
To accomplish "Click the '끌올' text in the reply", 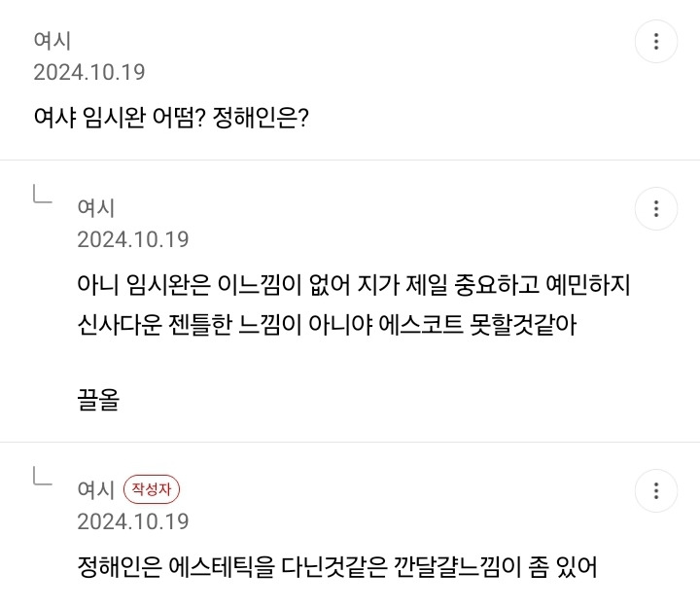I will (98, 400).
